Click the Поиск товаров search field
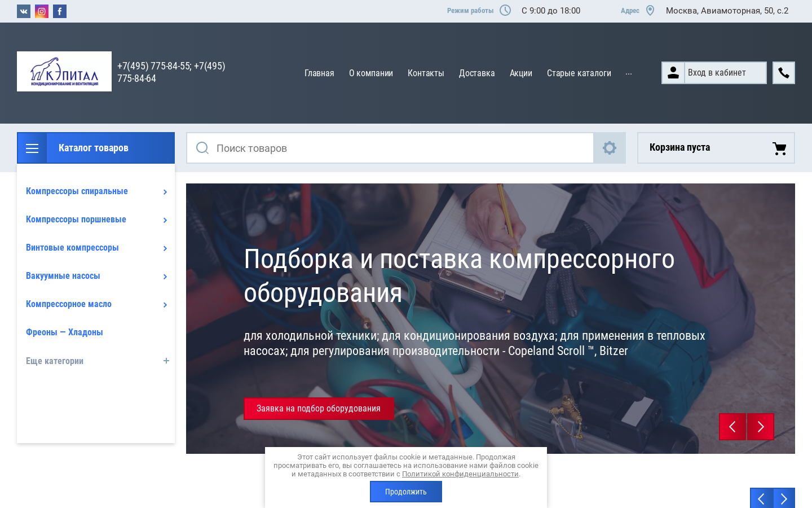812x508 pixels. click(x=390, y=148)
